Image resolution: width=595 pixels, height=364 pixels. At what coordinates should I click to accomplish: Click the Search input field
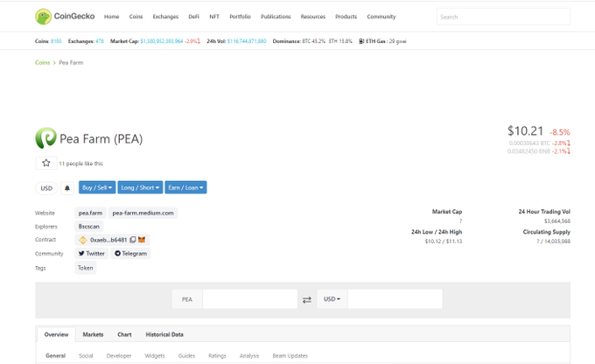click(x=503, y=17)
